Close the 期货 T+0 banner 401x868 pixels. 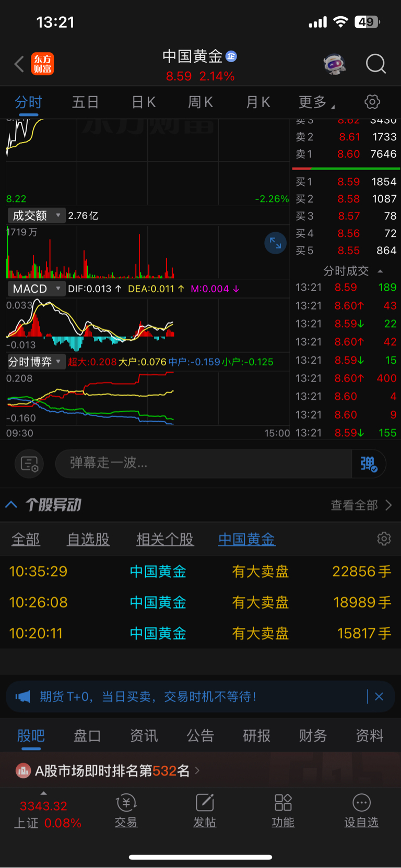coord(379,696)
